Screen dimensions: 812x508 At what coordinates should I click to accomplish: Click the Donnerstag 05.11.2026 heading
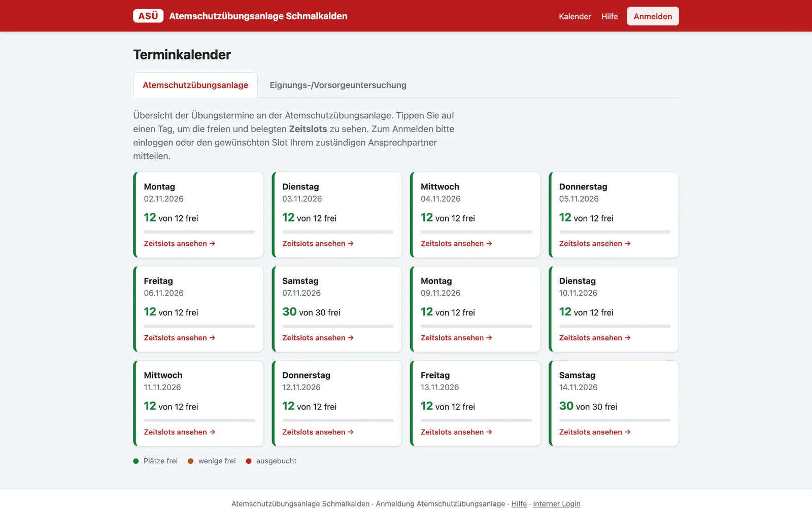click(x=583, y=187)
